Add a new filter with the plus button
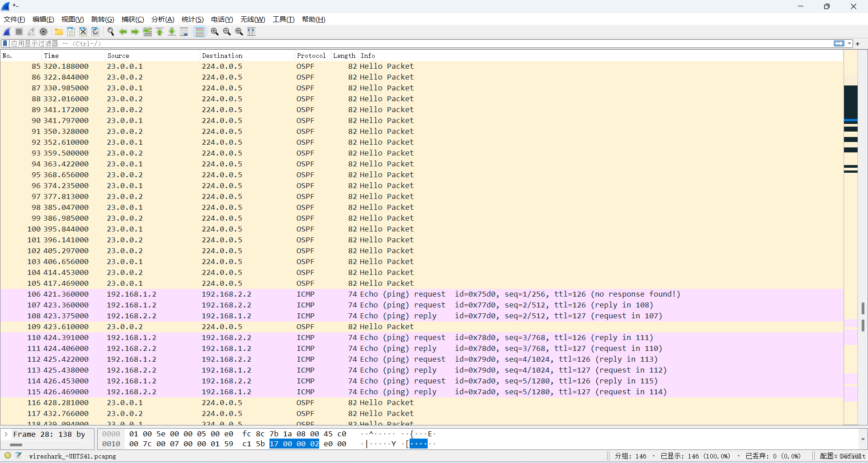This screenshot has width=868, height=463. (858, 43)
